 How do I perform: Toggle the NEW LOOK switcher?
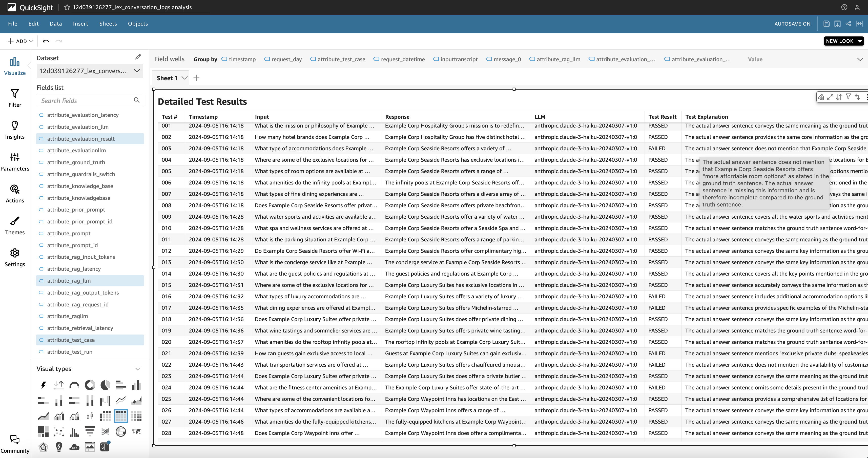coord(843,41)
